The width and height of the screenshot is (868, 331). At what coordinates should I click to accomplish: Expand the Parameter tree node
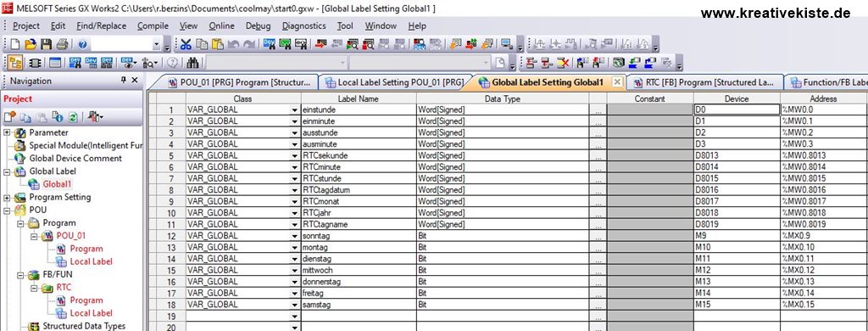coord(7,133)
